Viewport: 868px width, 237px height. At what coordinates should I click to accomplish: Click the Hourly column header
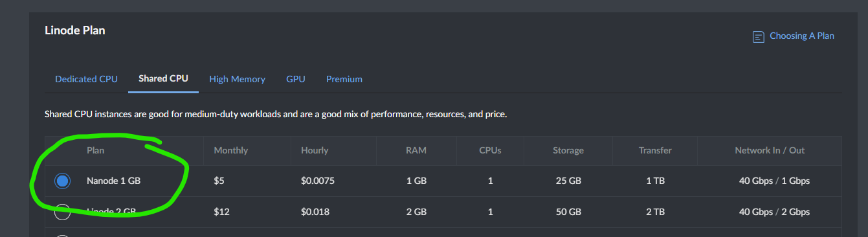[315, 150]
